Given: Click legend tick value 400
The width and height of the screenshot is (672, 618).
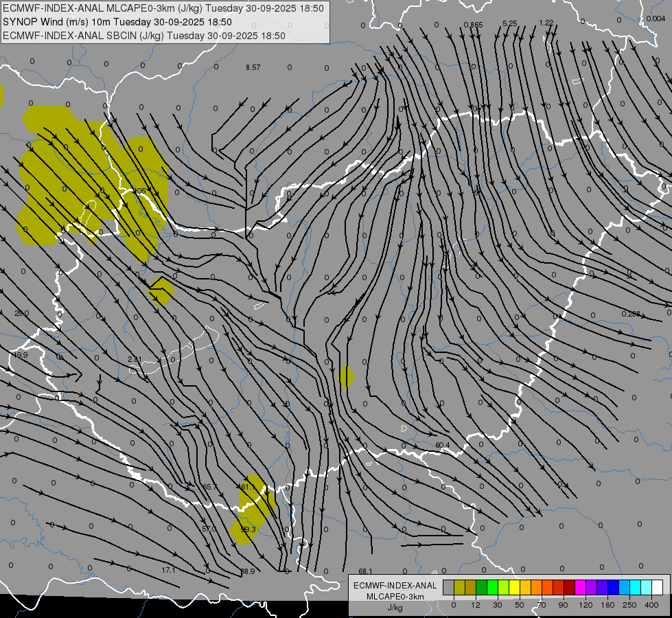Looking at the screenshot, I should coord(651,605).
